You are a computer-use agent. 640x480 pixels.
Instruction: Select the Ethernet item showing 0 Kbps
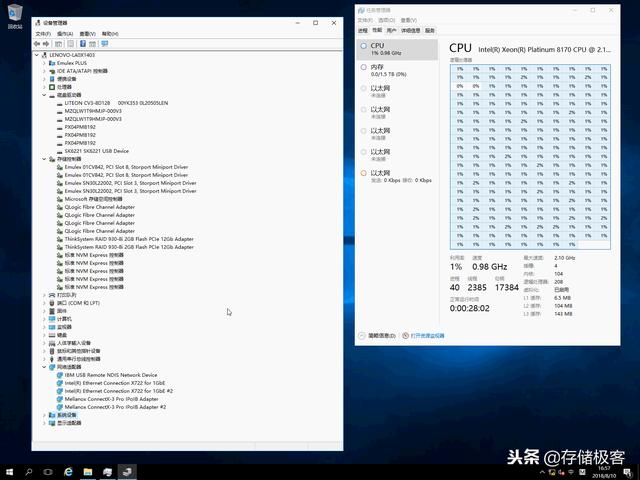[x=397, y=176]
